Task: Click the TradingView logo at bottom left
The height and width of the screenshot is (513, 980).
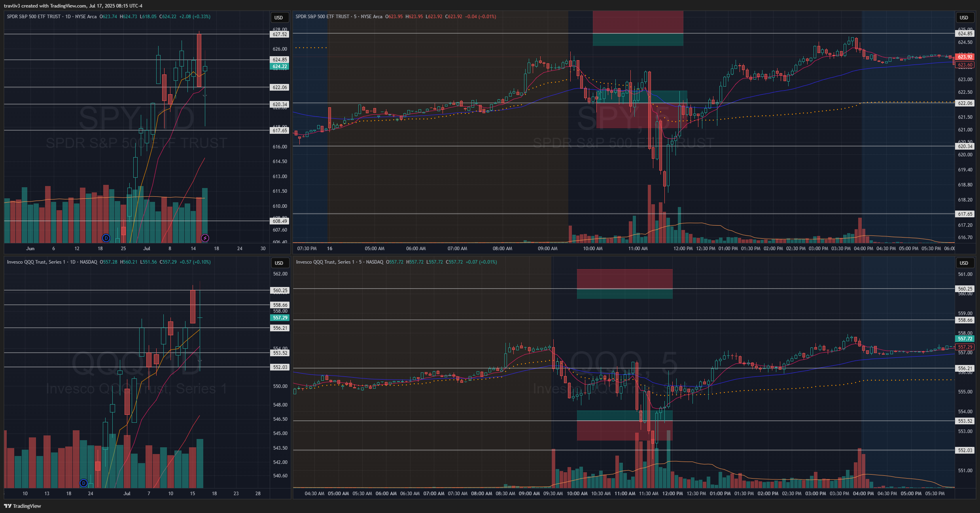Action: pyautogui.click(x=23, y=506)
